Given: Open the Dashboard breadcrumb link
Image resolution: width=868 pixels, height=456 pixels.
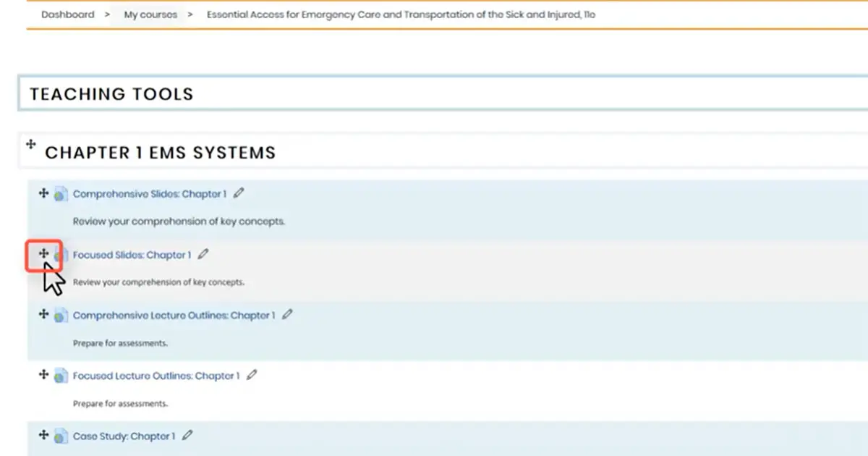Looking at the screenshot, I should [67, 14].
